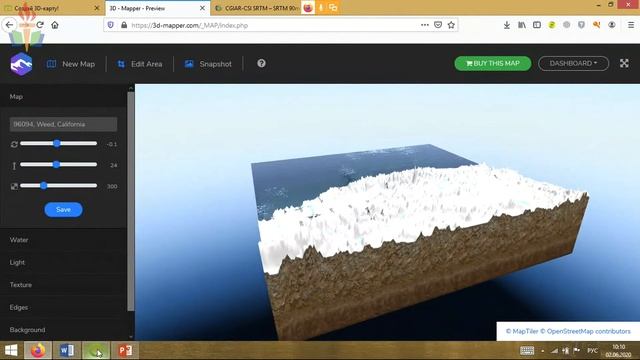Viewport: 640px width, 360px height.
Task: Open page actions three-dot menu
Action: [x=425, y=25]
